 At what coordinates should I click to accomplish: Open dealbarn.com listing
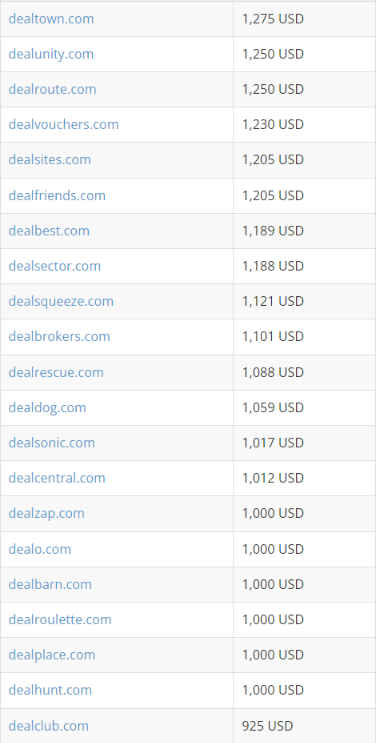point(50,584)
